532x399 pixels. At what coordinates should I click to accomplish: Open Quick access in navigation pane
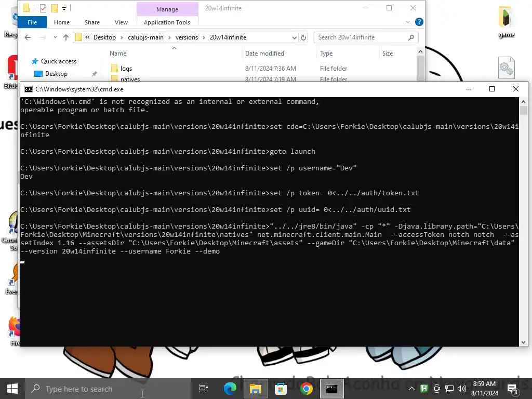pyautogui.click(x=58, y=61)
